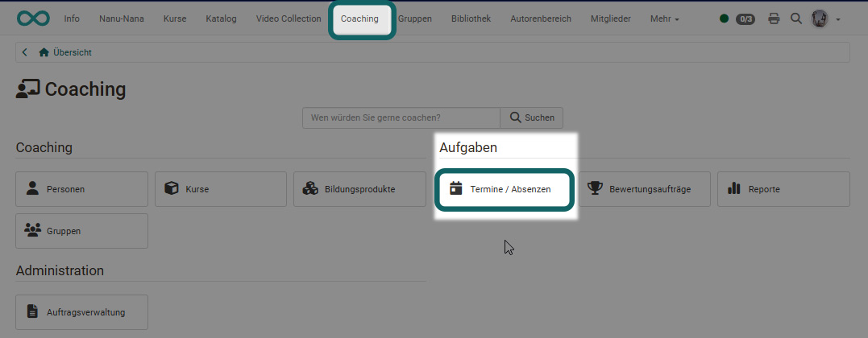
Task: Open Termine / Absenzen tile
Action: pyautogui.click(x=504, y=189)
